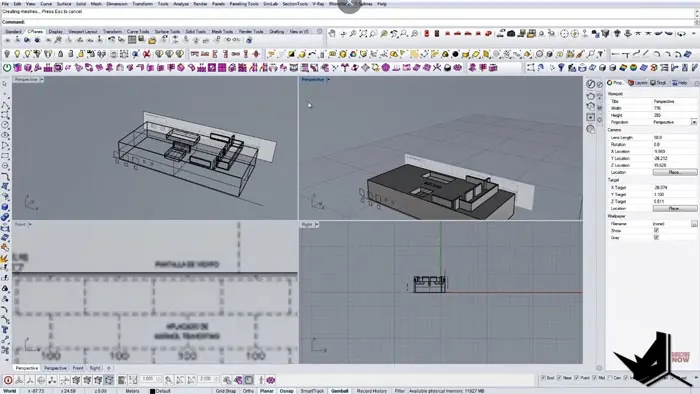Image resolution: width=700 pixels, height=394 pixels.
Task: Open the Curve menu
Action: coord(46,4)
